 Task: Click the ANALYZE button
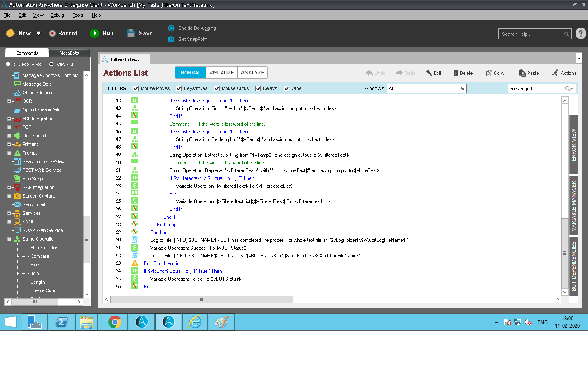point(253,73)
